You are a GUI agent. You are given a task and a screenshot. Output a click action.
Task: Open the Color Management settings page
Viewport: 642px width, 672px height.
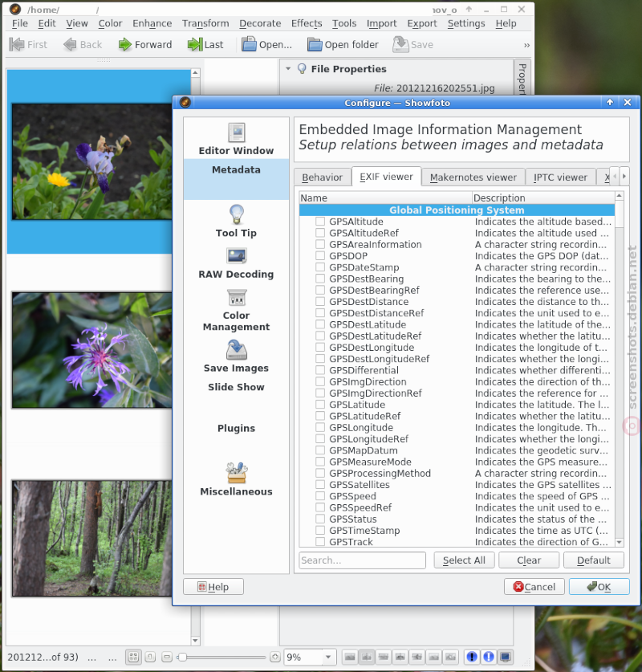pos(237,310)
